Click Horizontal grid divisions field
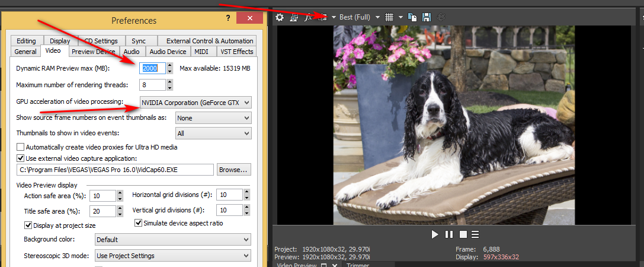The image size is (644, 267). [229, 195]
